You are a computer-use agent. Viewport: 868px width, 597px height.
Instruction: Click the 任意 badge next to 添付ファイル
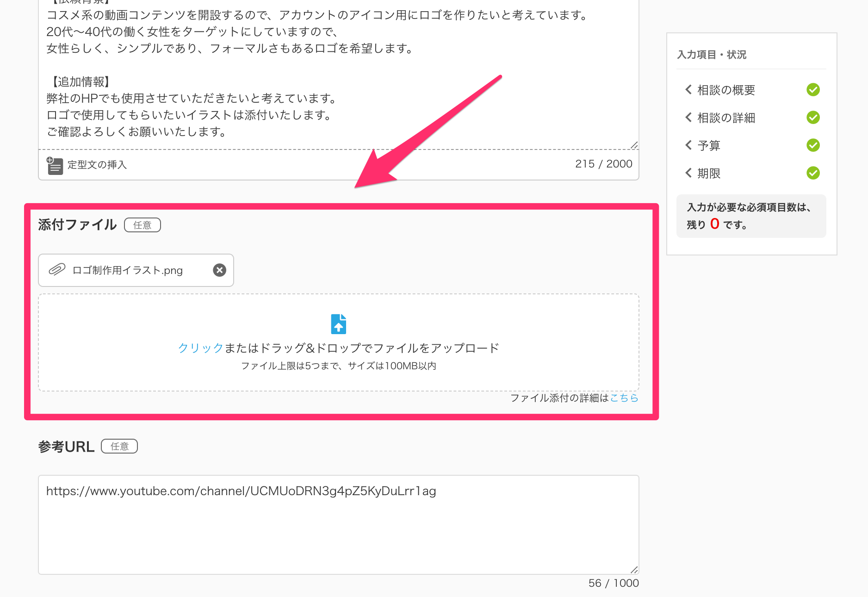(x=143, y=225)
